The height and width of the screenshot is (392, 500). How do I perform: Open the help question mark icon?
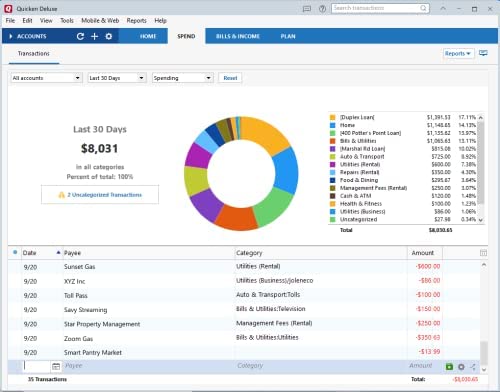coord(322,9)
